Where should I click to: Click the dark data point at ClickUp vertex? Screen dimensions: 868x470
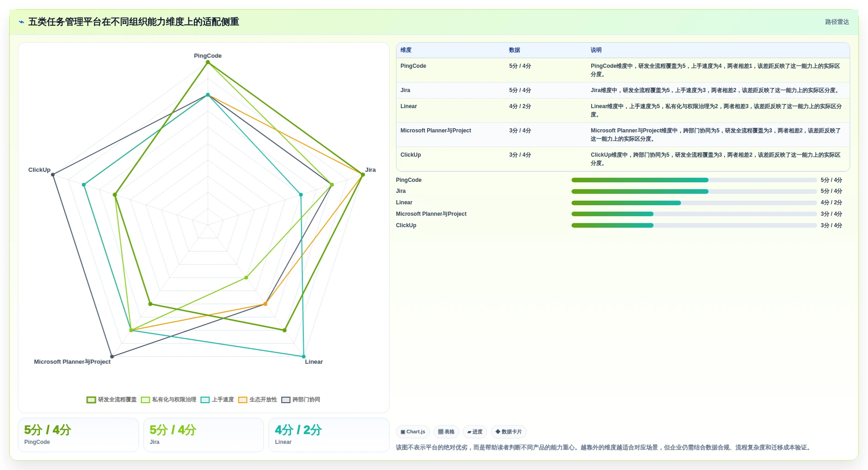click(53, 175)
